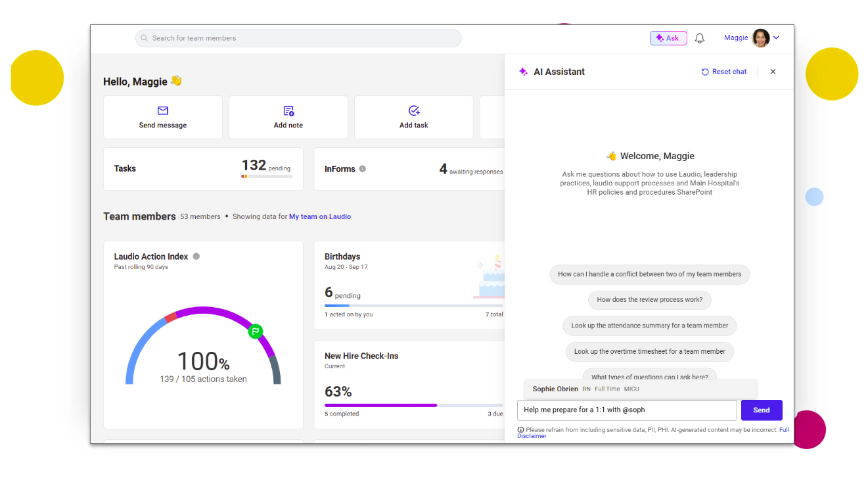Click the search magnifier icon
This screenshot has width=868, height=484.
(145, 38)
